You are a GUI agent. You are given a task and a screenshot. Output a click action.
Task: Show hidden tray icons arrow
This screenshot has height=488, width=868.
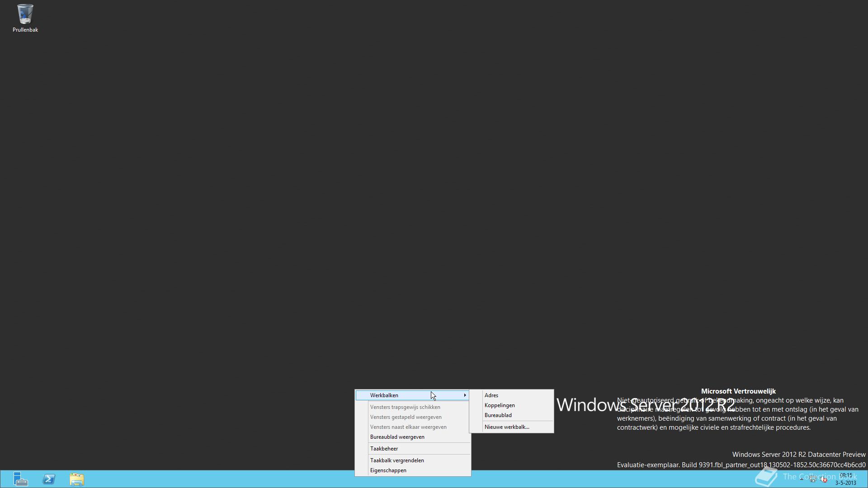(x=802, y=479)
